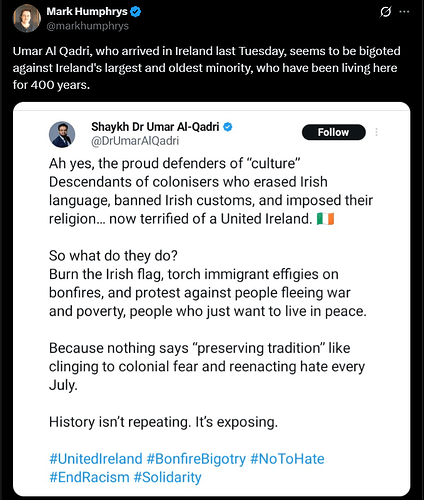The height and width of the screenshot is (500, 424).
Task: Click Umar Al-Qadri's profile avatar
Action: click(x=62, y=134)
